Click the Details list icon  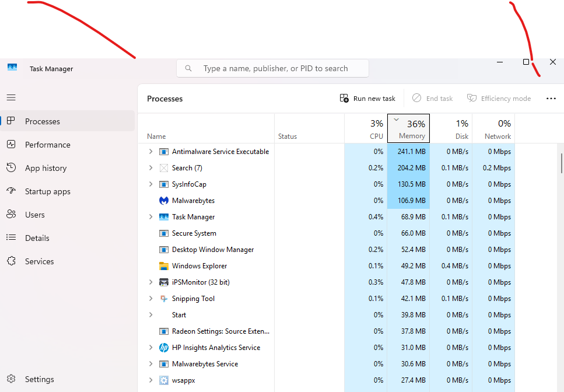[x=11, y=237]
